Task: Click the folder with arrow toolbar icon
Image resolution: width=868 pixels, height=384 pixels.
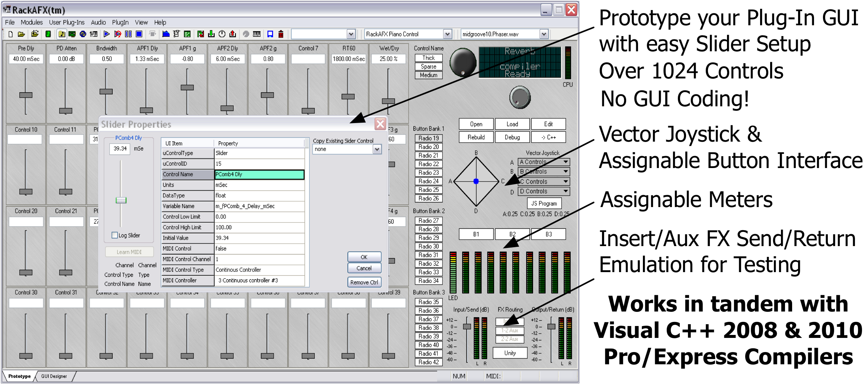Action: 35,34
